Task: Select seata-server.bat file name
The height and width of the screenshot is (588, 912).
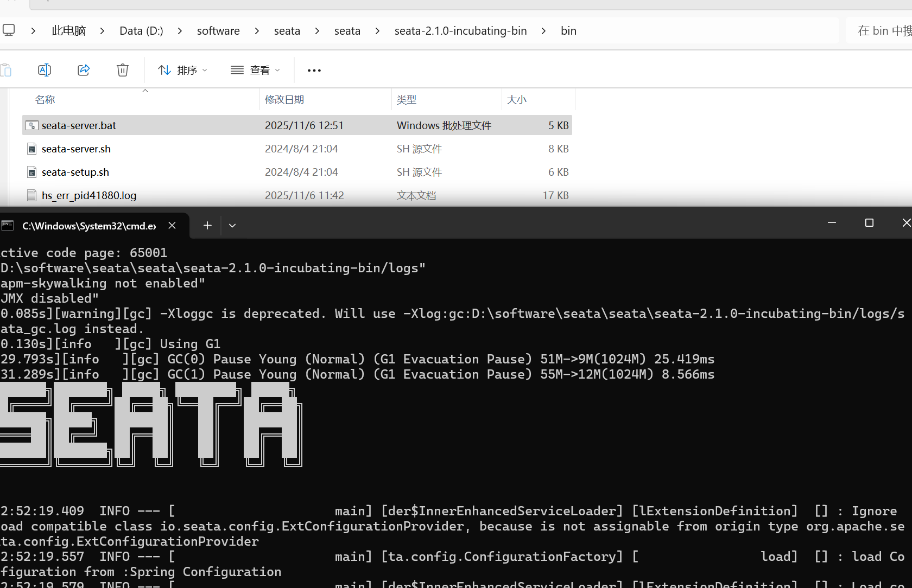Action: click(79, 125)
